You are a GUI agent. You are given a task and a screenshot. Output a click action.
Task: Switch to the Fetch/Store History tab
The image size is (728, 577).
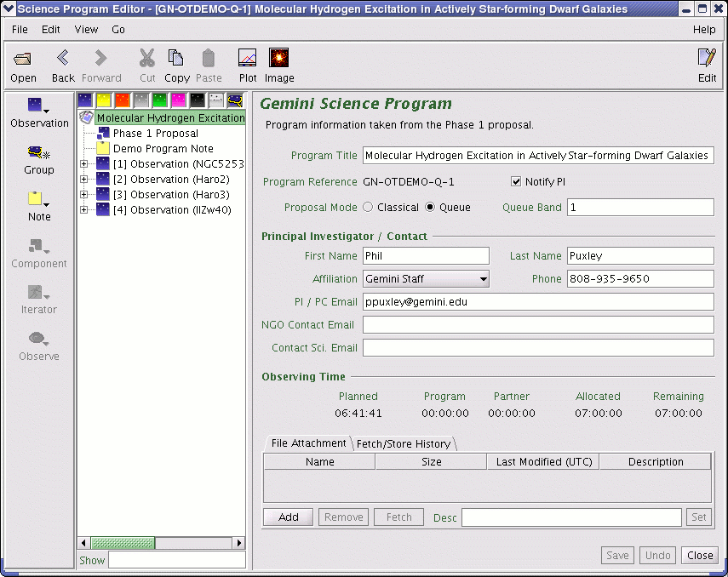point(404,443)
